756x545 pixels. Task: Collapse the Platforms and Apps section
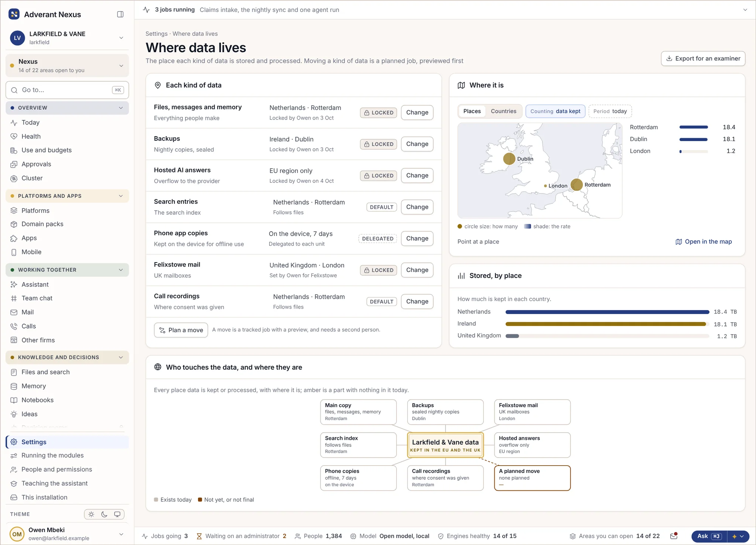click(67, 196)
